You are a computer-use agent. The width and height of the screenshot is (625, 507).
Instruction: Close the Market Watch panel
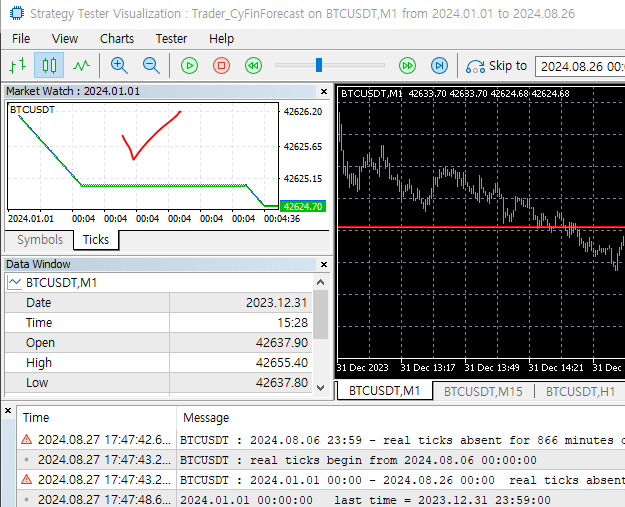324,92
